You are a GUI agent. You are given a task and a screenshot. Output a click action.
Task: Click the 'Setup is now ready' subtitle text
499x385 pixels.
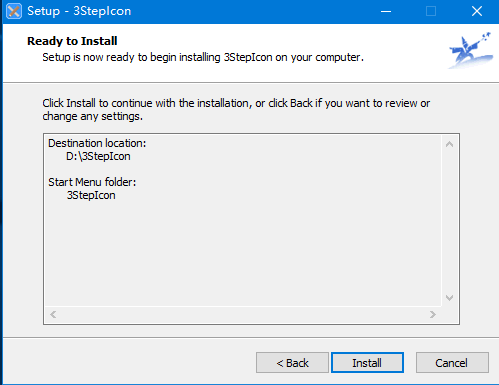[203, 57]
